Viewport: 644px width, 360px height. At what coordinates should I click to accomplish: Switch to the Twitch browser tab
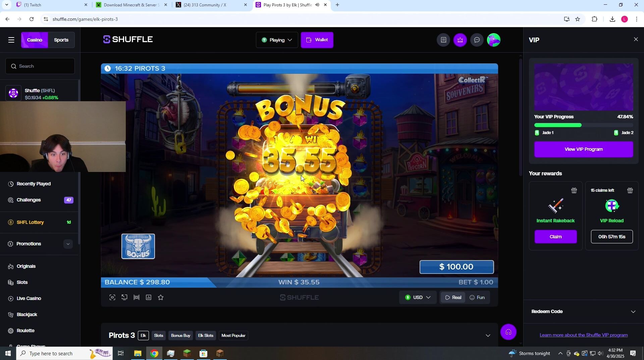coord(52,5)
